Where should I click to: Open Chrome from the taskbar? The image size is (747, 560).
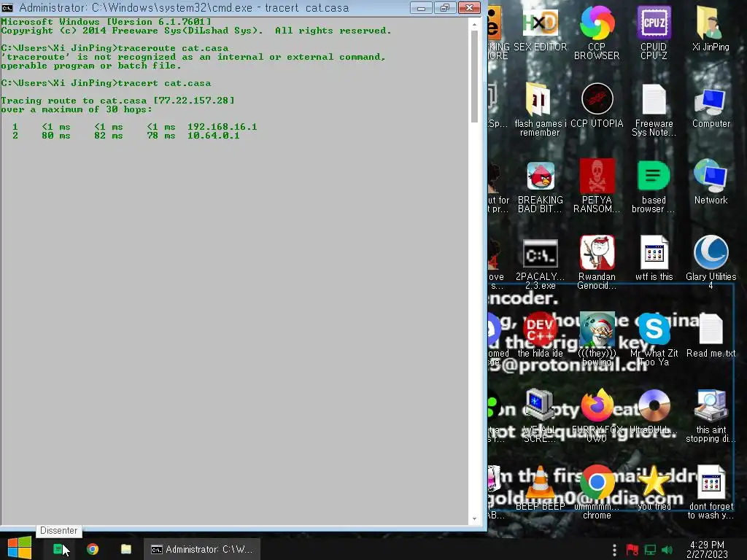click(93, 549)
